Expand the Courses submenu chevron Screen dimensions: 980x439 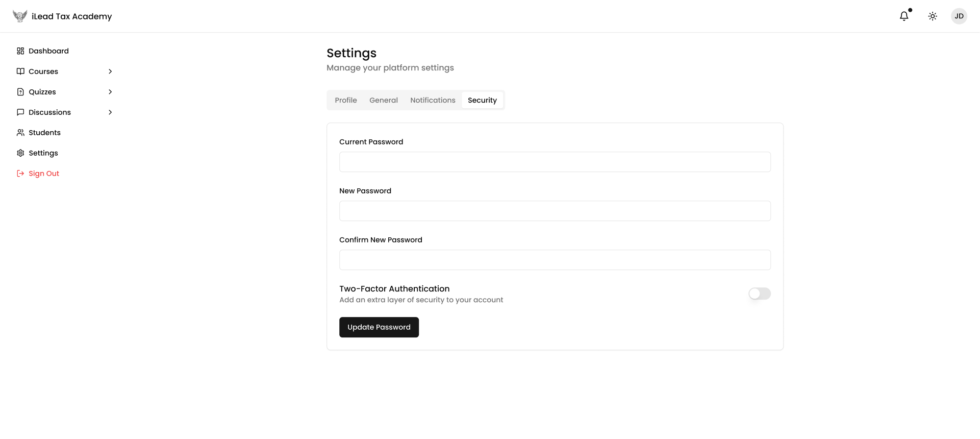click(x=110, y=71)
